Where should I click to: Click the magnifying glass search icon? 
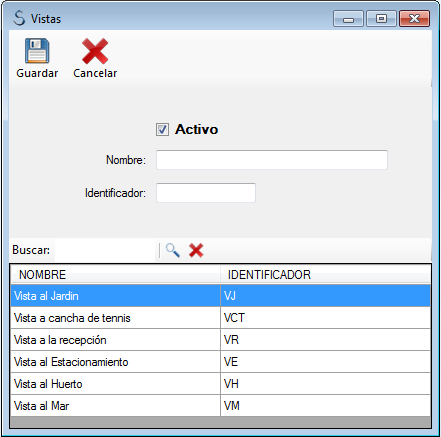(x=173, y=250)
